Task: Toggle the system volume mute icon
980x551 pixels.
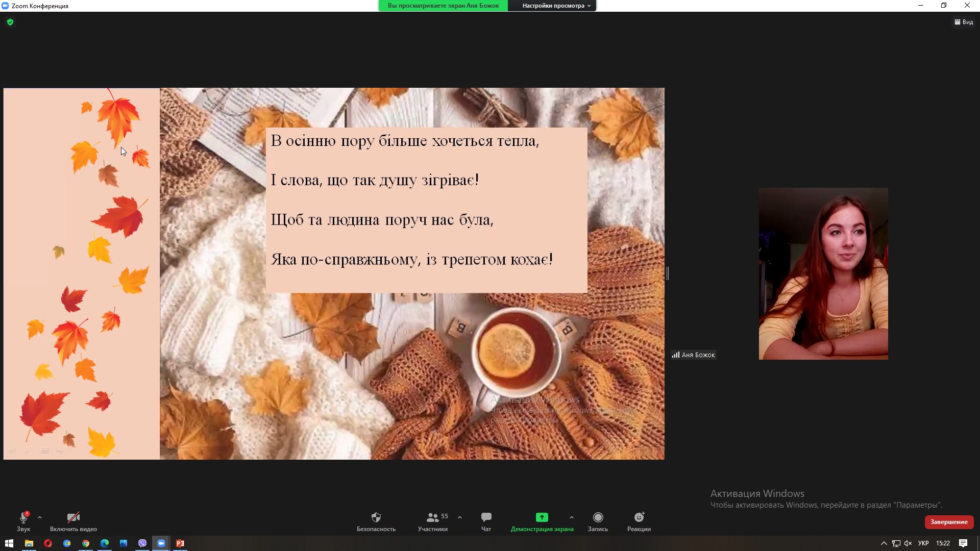Action: 908,543
